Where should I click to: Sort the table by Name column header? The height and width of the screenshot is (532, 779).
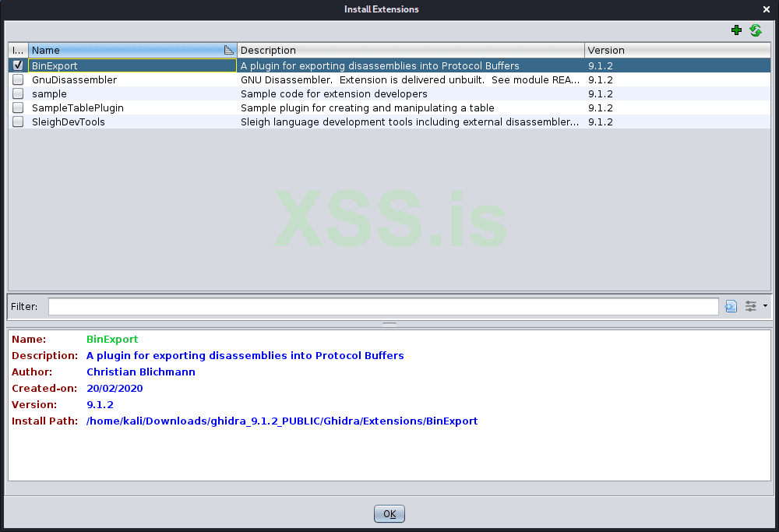click(132, 50)
